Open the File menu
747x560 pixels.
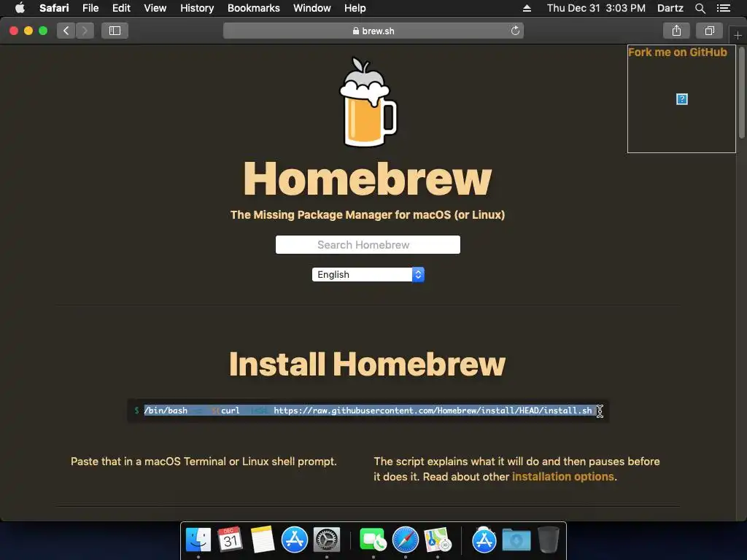(90, 8)
